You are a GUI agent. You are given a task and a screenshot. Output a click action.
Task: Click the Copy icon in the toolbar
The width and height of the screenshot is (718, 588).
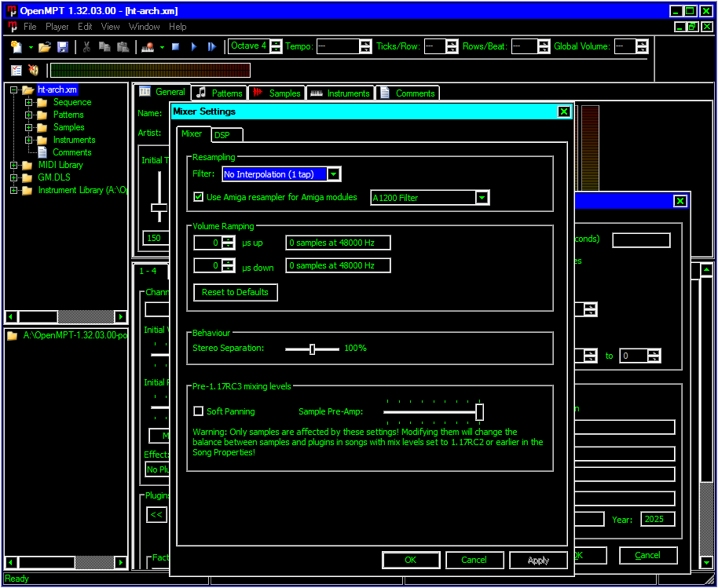coord(104,46)
